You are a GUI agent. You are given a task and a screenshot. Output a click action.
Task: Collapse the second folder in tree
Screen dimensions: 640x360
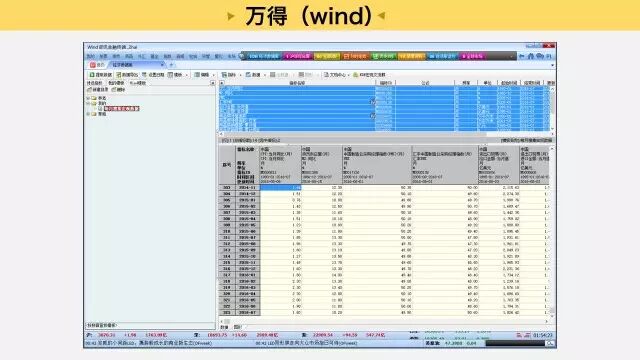(x=88, y=103)
